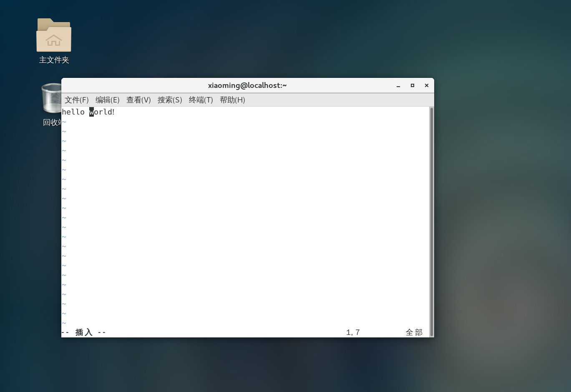Open the 搜索(S) menu

pos(170,100)
